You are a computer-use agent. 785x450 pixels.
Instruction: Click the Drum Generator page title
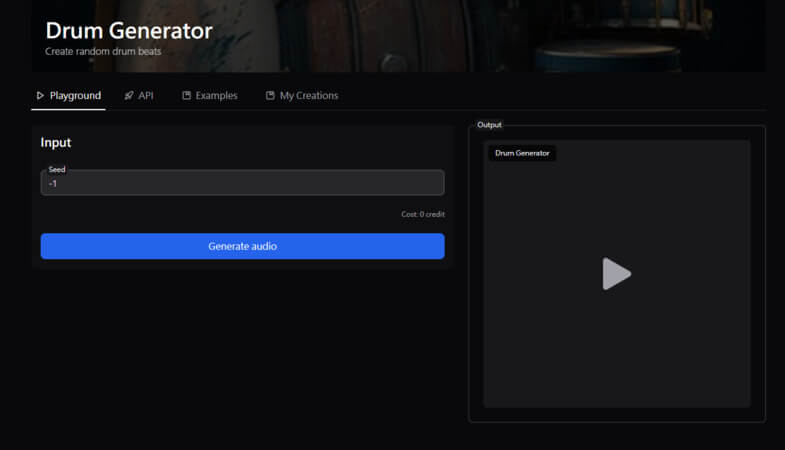129,31
